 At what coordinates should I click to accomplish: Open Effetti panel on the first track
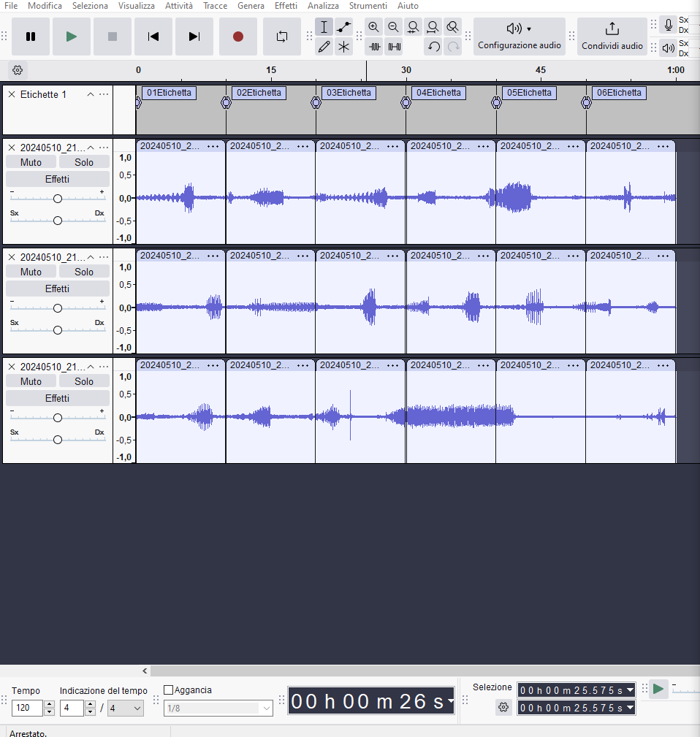[x=58, y=178]
